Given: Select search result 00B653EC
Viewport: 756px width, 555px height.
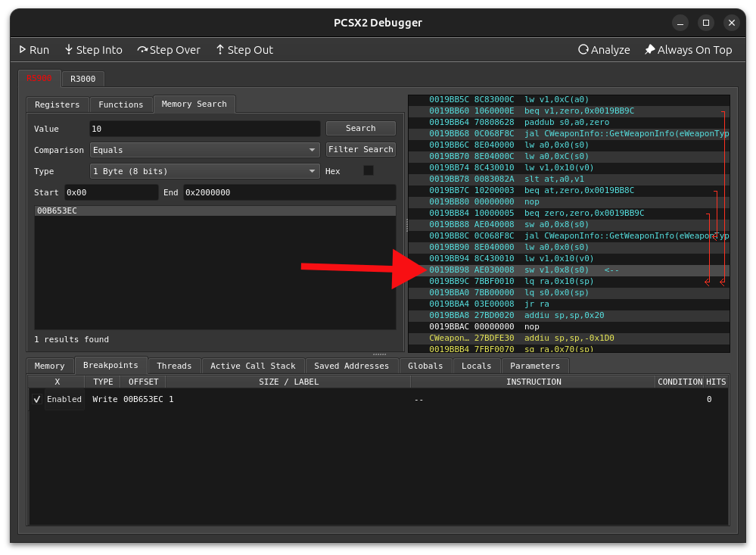Looking at the screenshot, I should (x=215, y=211).
